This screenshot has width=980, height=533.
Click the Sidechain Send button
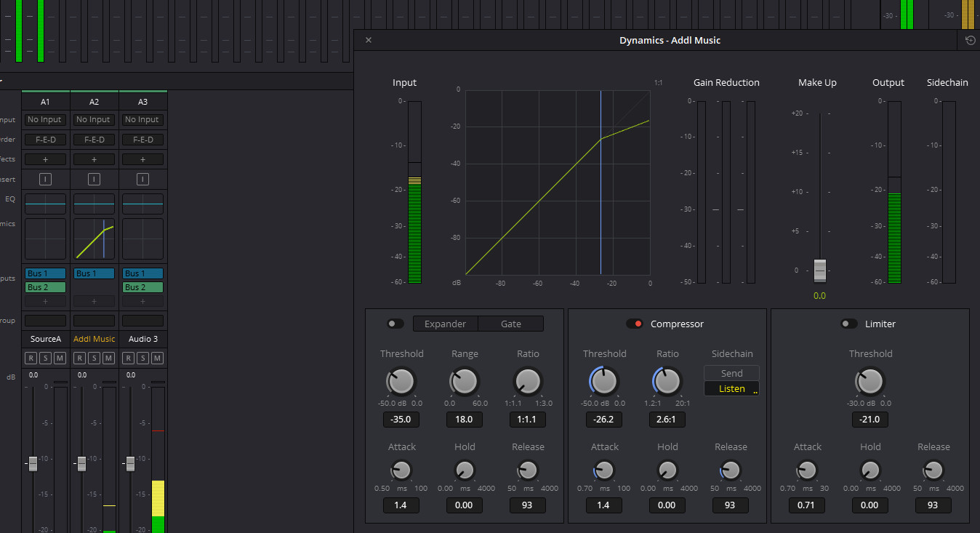coord(731,373)
